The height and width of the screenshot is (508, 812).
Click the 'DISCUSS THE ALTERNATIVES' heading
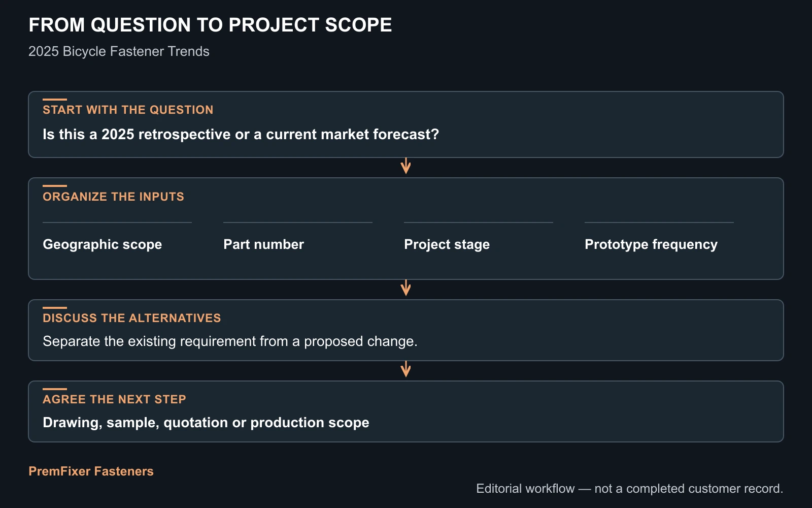tap(132, 318)
